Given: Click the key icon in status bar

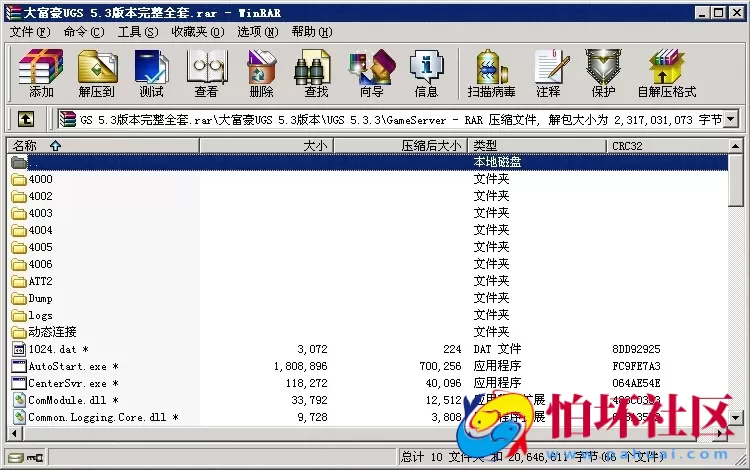Looking at the screenshot, I should point(35,458).
